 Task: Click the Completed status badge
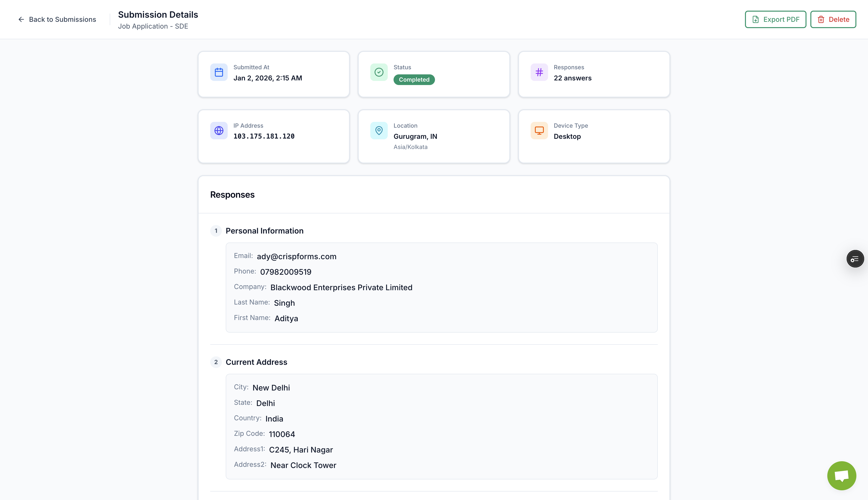point(414,80)
